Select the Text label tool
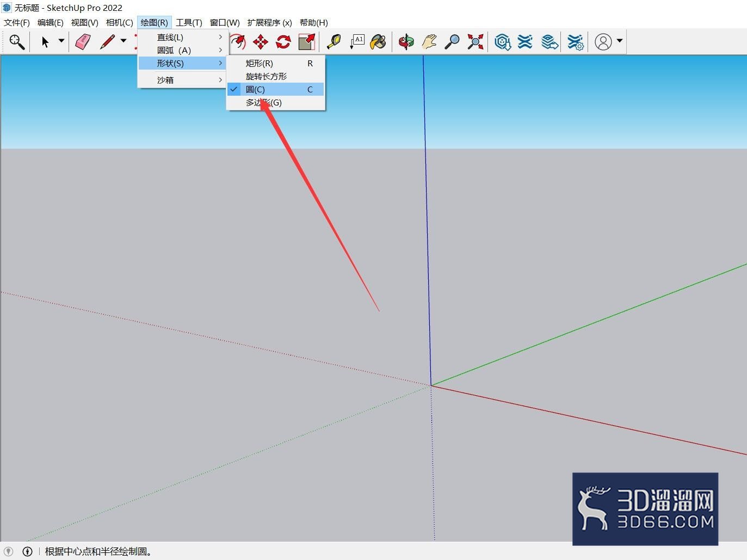 [x=356, y=42]
